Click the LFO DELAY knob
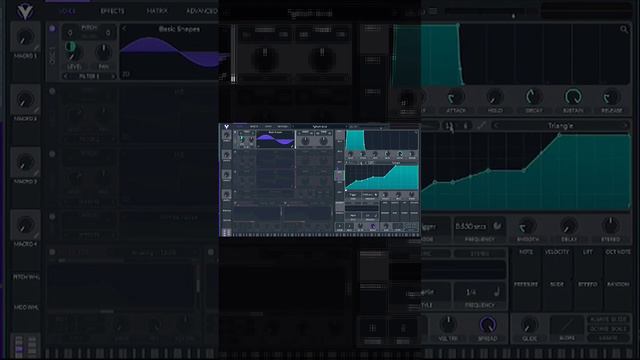 click(569, 226)
